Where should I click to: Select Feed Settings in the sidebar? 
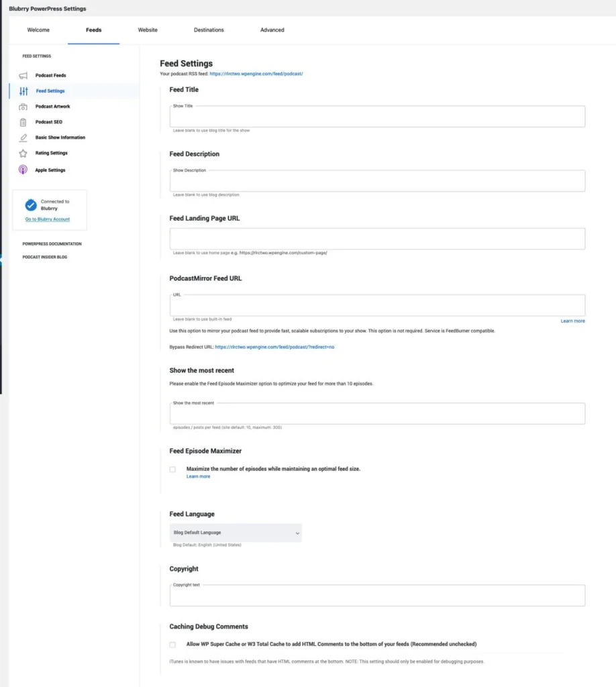click(x=50, y=91)
